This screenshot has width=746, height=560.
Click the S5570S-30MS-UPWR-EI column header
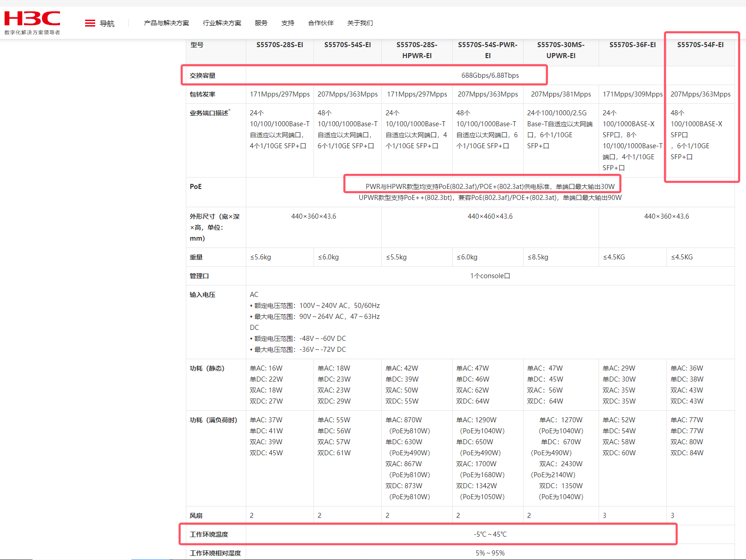point(561,50)
